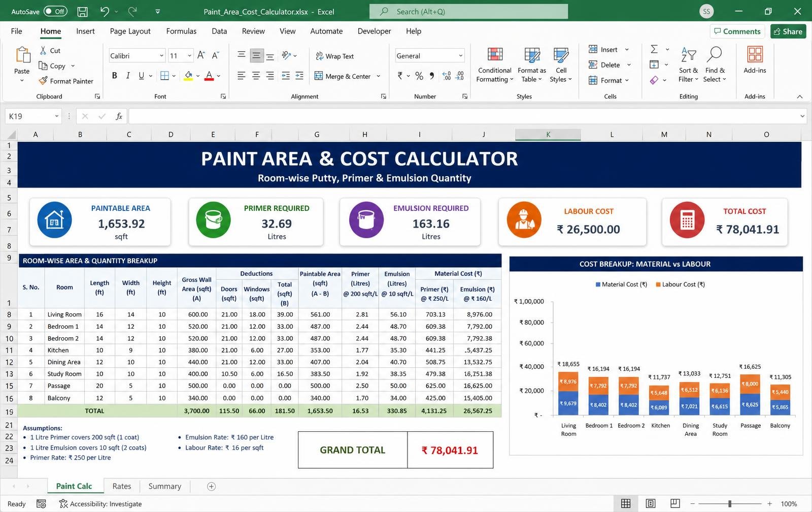Switch to Page Break Preview icon
This screenshot has width=812, height=512.
pyautogui.click(x=675, y=503)
